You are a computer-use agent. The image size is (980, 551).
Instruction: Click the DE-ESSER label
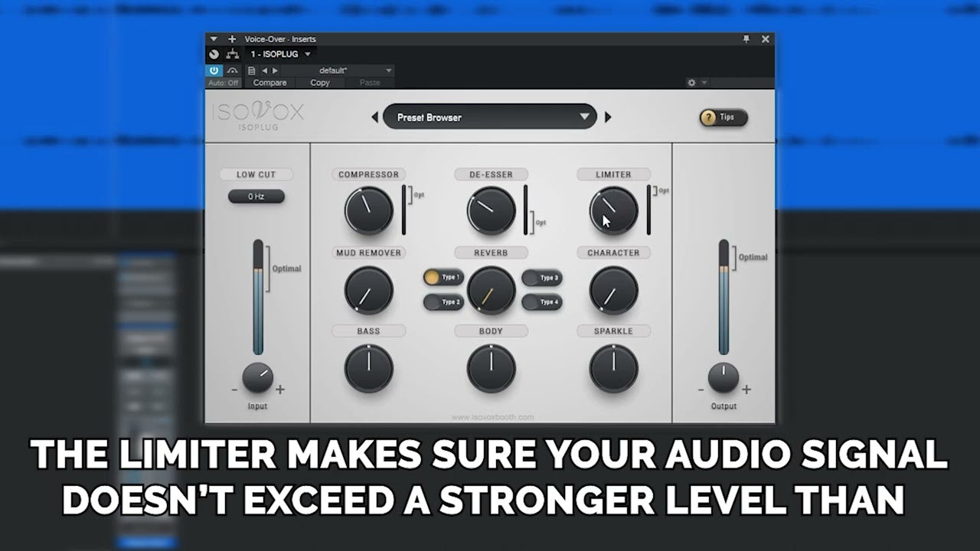pyautogui.click(x=491, y=174)
